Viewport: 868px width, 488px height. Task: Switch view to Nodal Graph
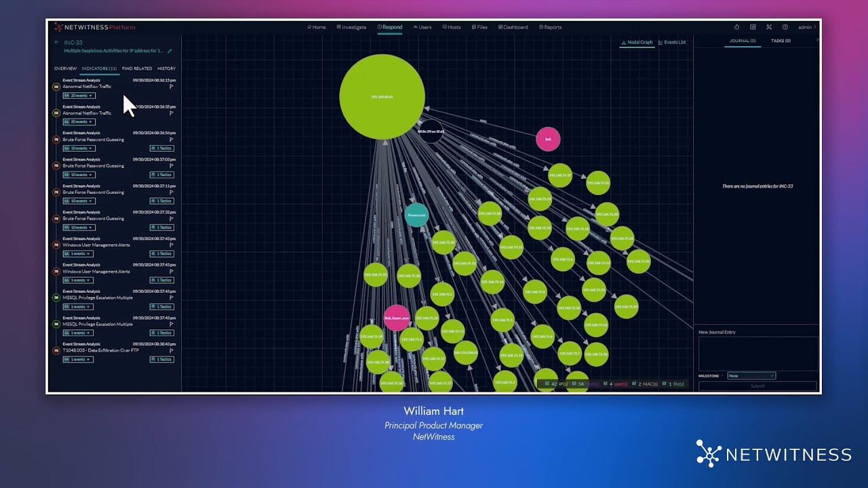pyautogui.click(x=637, y=42)
